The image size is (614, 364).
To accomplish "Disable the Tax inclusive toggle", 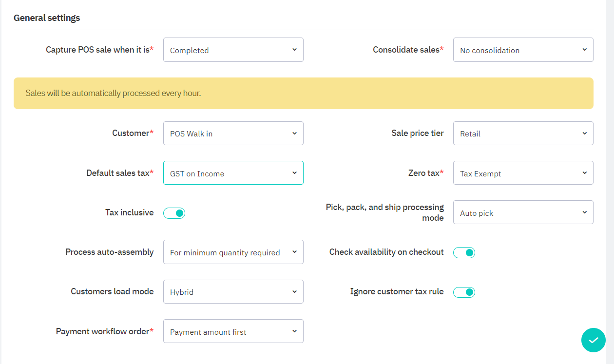I will coord(174,213).
